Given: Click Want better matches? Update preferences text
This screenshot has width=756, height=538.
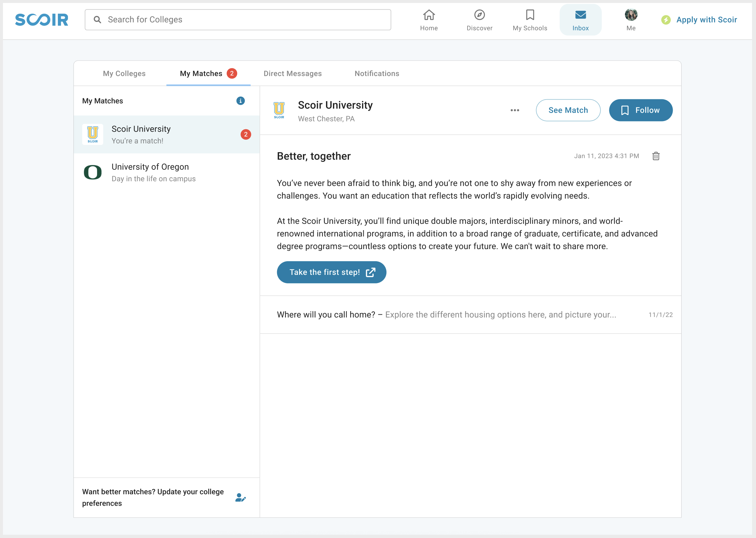Looking at the screenshot, I should (x=153, y=498).
